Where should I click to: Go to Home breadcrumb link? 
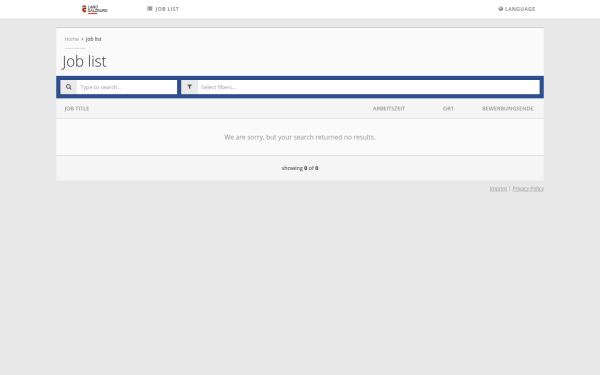pos(72,39)
